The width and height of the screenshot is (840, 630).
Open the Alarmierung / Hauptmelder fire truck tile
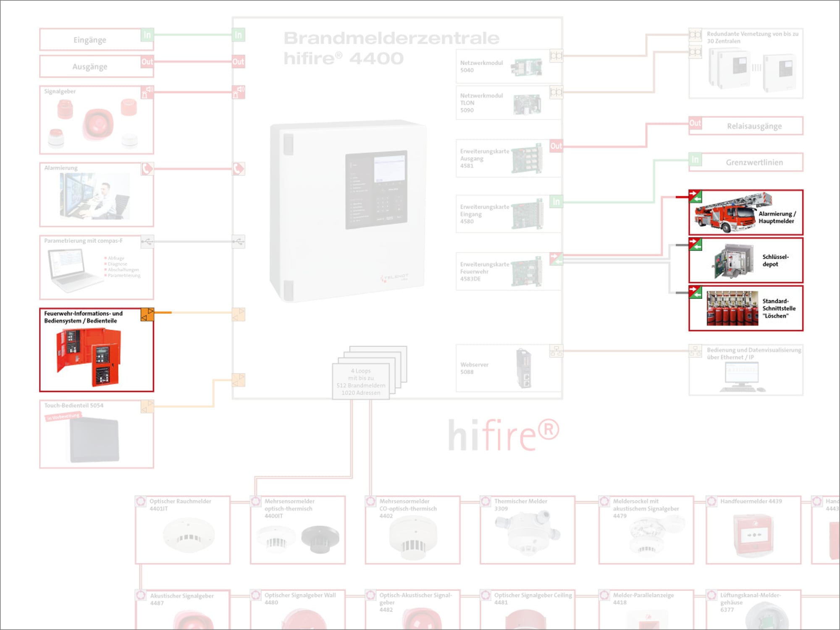point(745,213)
